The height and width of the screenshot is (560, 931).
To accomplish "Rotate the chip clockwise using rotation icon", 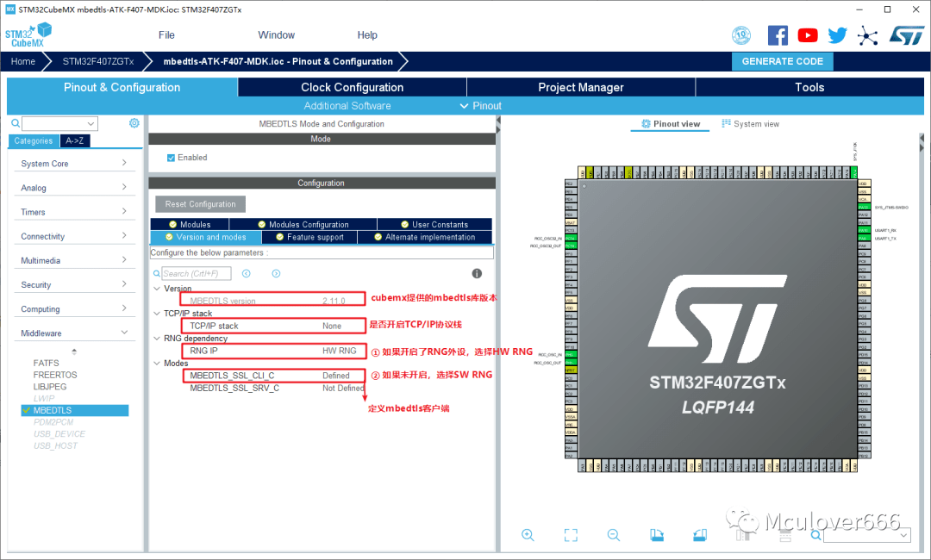I will pyautogui.click(x=657, y=534).
